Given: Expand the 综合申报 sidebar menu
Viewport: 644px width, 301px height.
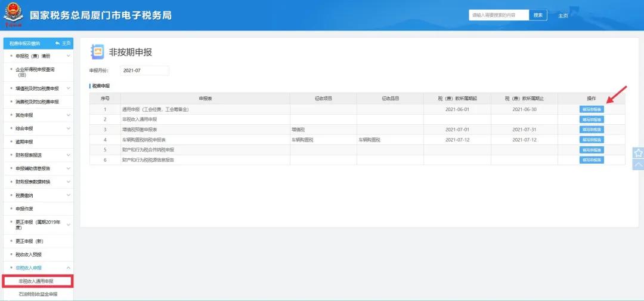Looking at the screenshot, I should pyautogui.click(x=37, y=128).
